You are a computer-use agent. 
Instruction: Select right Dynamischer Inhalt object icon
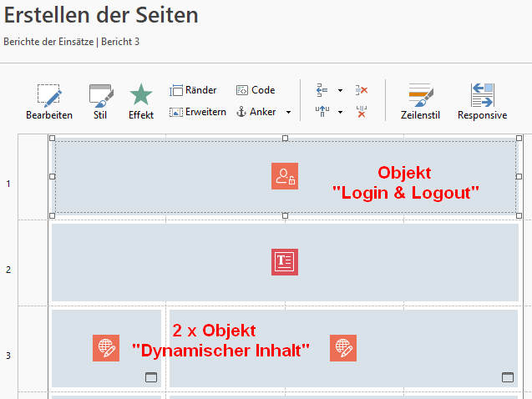(x=343, y=348)
